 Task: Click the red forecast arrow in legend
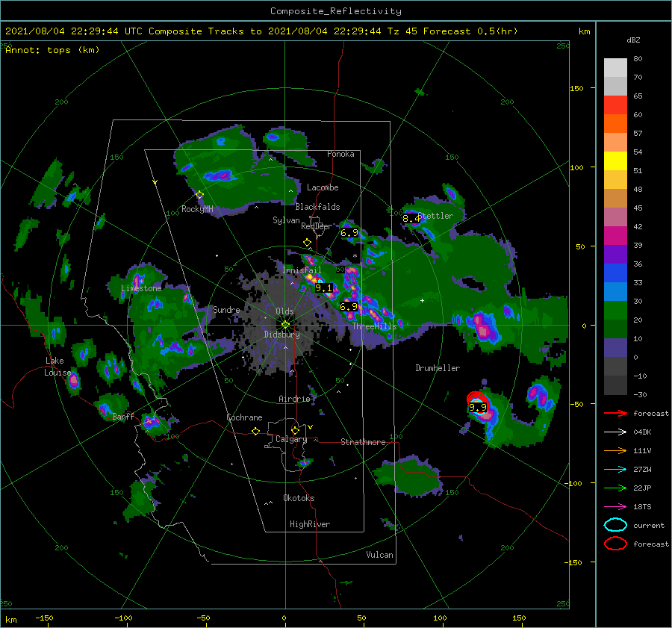615,413
